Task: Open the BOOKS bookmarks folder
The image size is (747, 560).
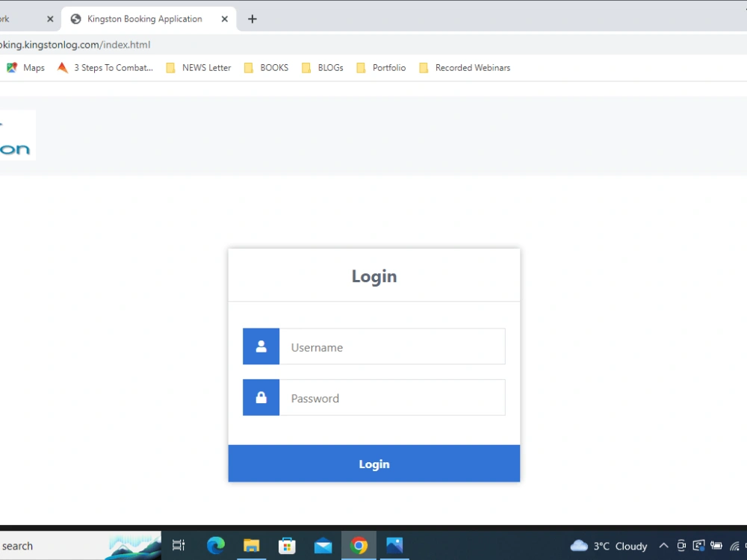Action: pyautogui.click(x=267, y=68)
